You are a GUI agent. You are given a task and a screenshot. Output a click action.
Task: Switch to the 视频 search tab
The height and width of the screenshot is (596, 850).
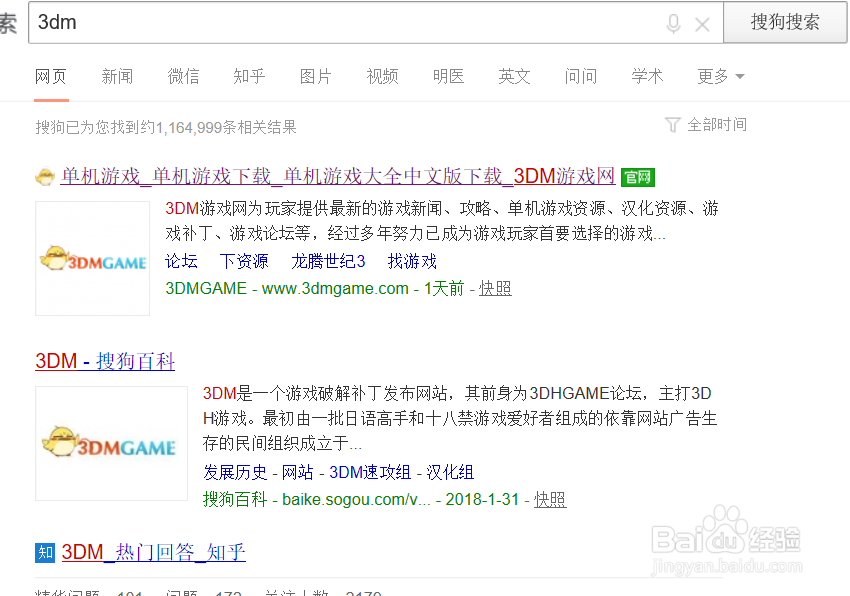(x=382, y=75)
